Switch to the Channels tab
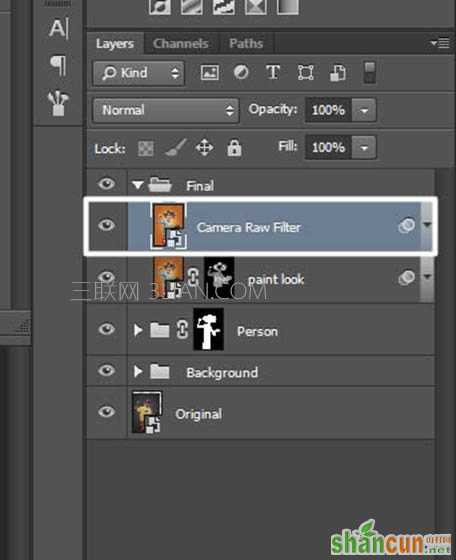This screenshot has width=456, height=560. pos(181,44)
